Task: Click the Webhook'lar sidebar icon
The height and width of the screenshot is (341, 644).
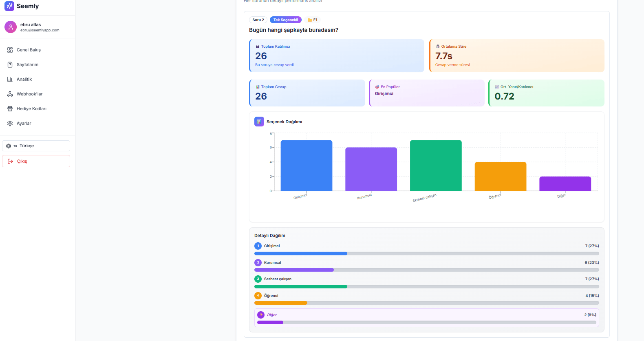Action: point(10,94)
